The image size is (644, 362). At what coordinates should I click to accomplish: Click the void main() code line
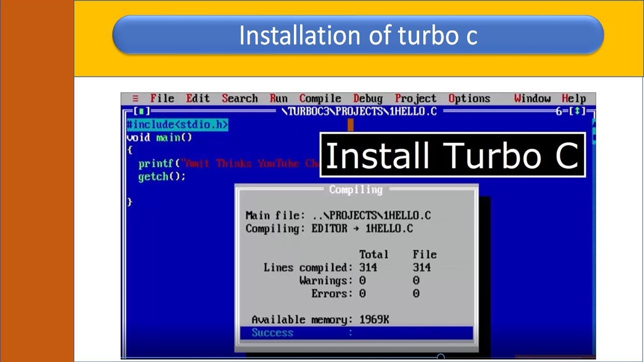(x=159, y=138)
